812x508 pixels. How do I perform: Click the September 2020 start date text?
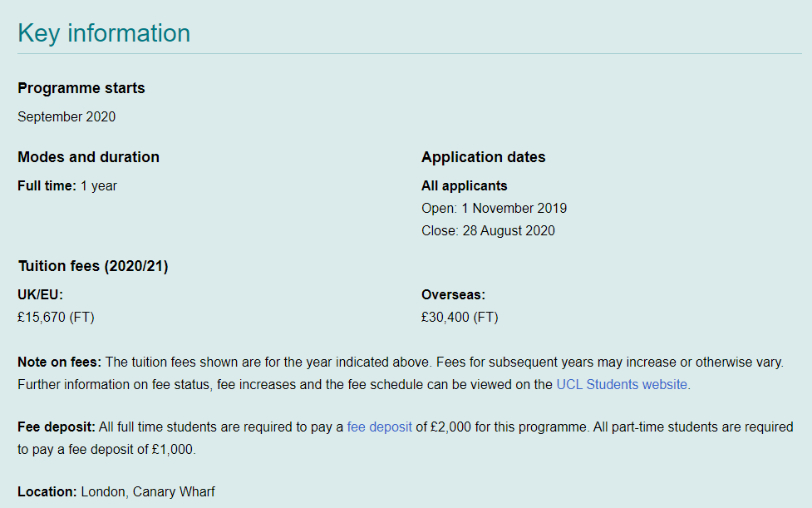(66, 117)
